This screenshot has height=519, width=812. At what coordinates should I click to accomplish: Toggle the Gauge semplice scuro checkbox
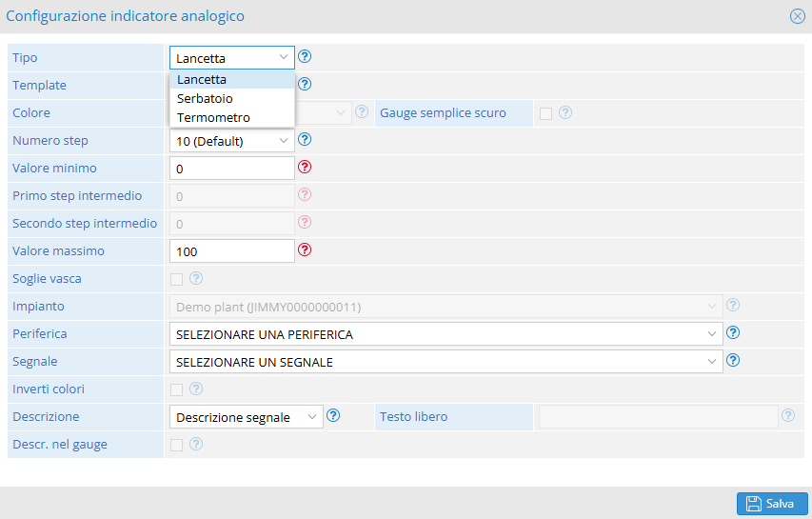(545, 114)
